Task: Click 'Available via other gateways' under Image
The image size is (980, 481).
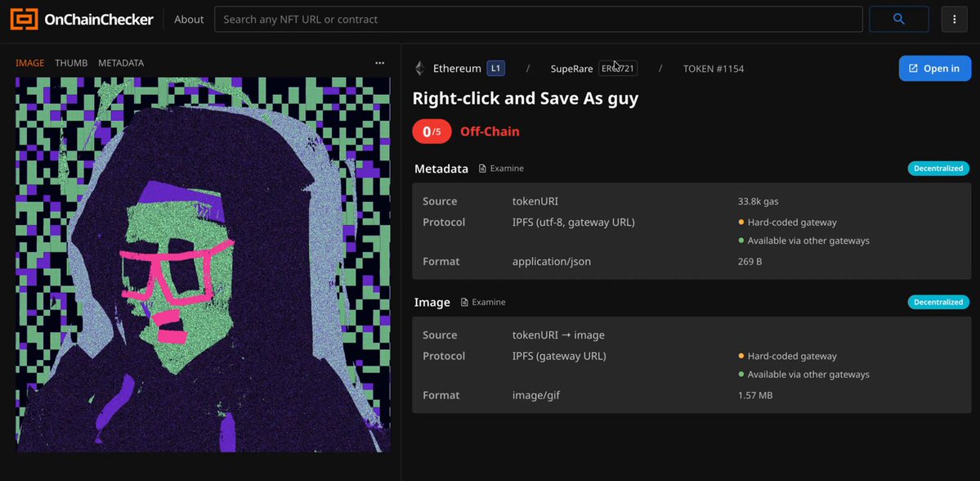Action: point(808,375)
